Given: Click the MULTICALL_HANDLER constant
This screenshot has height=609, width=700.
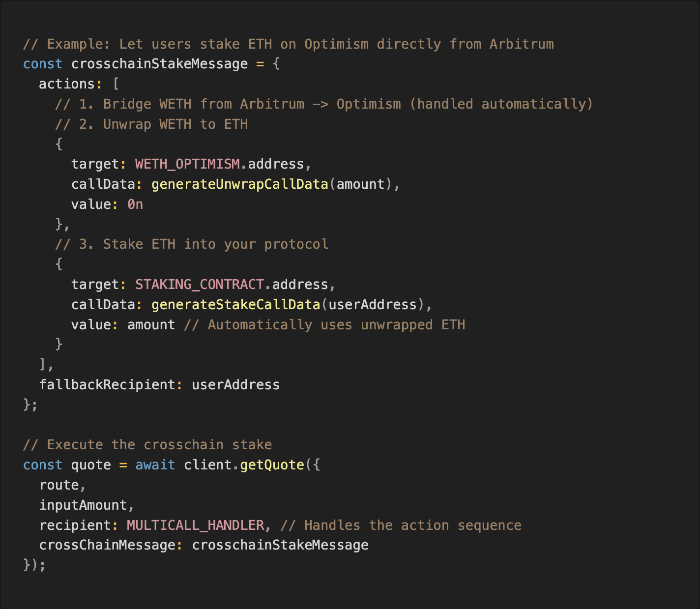Looking at the screenshot, I should [195, 525].
